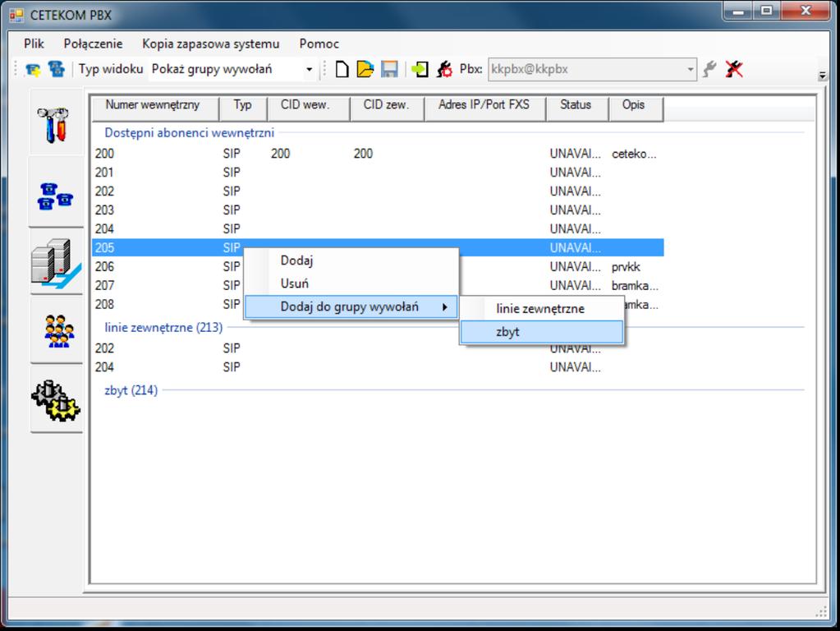The height and width of the screenshot is (631, 840).
Task: Select 202 under linie zewnętrzne (213)
Action: 379,348
